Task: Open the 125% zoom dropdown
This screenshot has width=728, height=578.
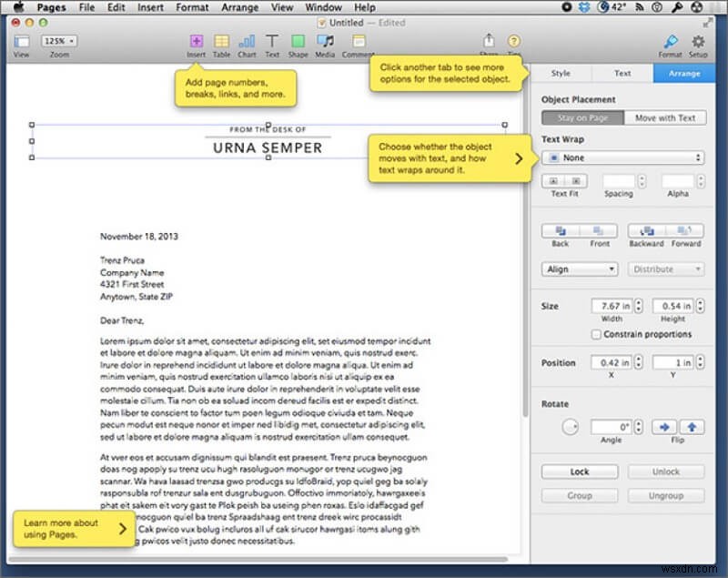Action: click(x=59, y=41)
